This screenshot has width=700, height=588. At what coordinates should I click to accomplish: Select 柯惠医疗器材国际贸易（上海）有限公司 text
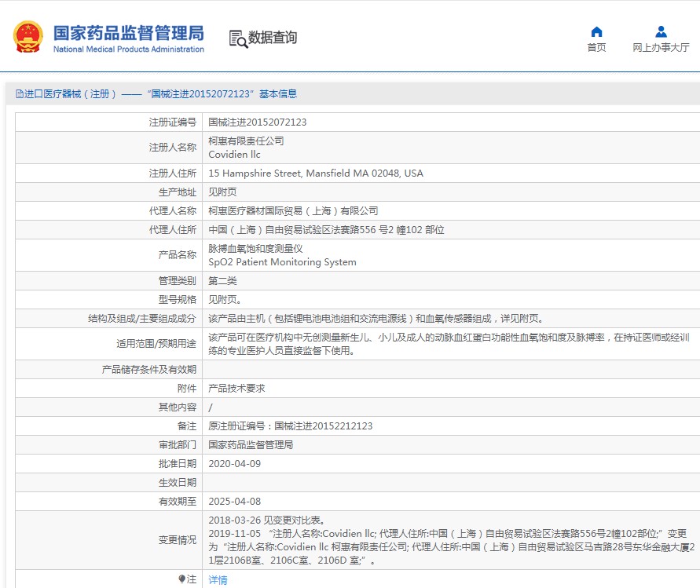pyautogui.click(x=293, y=210)
